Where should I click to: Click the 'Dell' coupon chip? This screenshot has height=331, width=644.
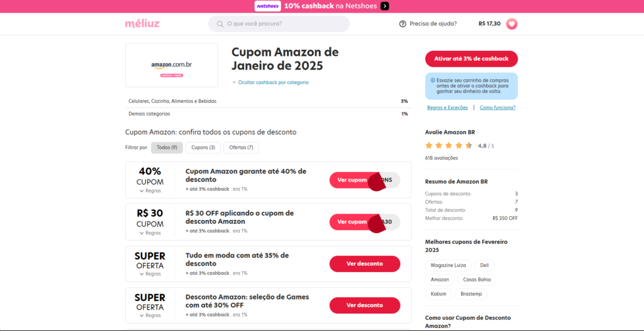point(484,266)
